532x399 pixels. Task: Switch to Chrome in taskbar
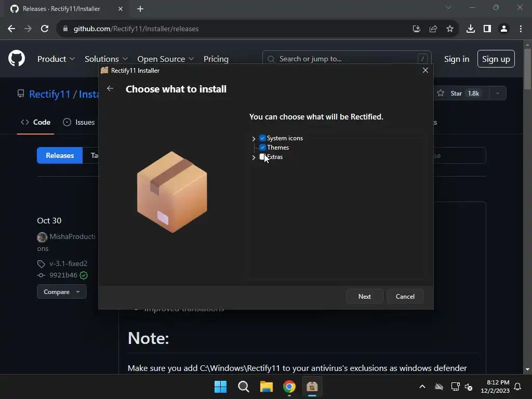point(289,387)
